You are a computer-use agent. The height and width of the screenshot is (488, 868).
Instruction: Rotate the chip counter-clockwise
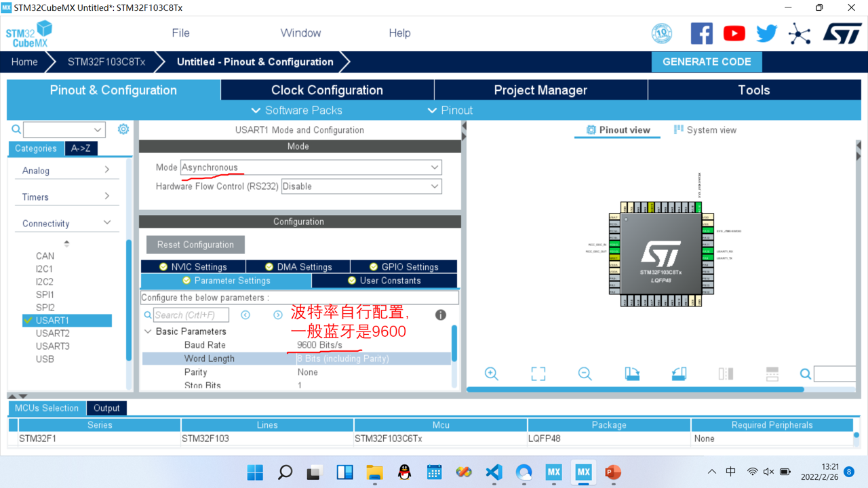[679, 373]
